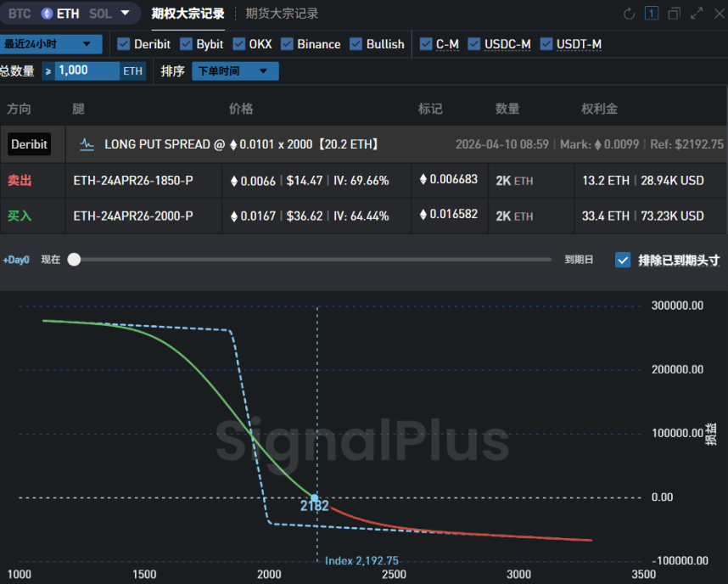Image resolution: width=728 pixels, height=584 pixels.
Task: Open the 下单时间 sort dropdown
Action: tap(236, 71)
